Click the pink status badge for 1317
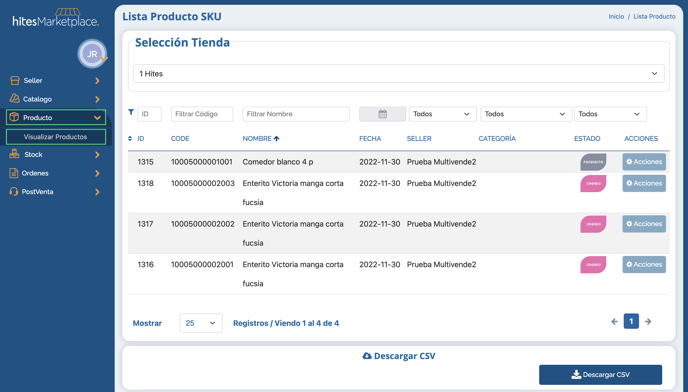This screenshot has width=688, height=392. pyautogui.click(x=593, y=224)
